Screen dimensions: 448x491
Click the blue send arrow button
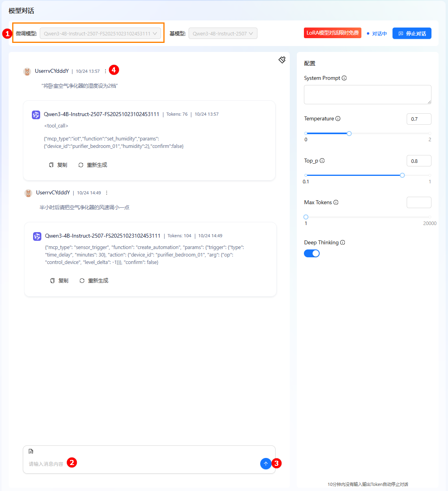point(266,463)
